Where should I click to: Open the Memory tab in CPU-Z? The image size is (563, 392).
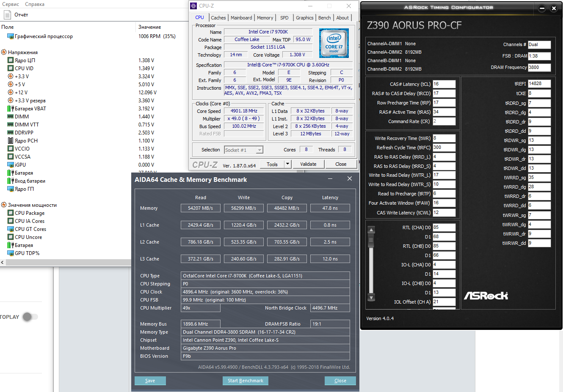(x=265, y=18)
